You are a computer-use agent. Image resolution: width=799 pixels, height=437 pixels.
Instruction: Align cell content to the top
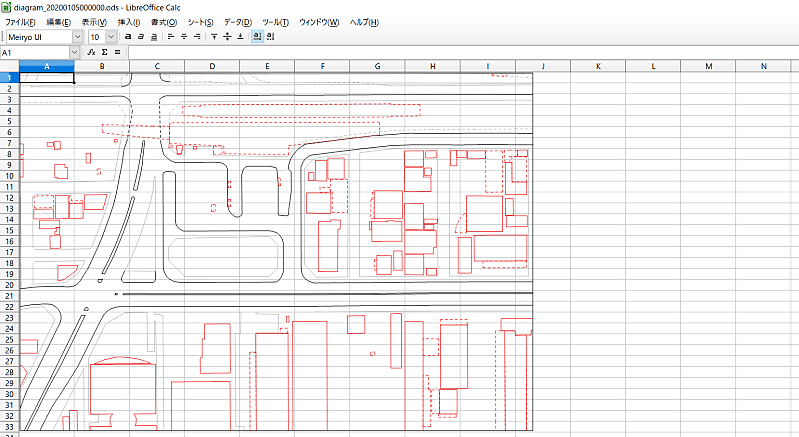point(214,37)
